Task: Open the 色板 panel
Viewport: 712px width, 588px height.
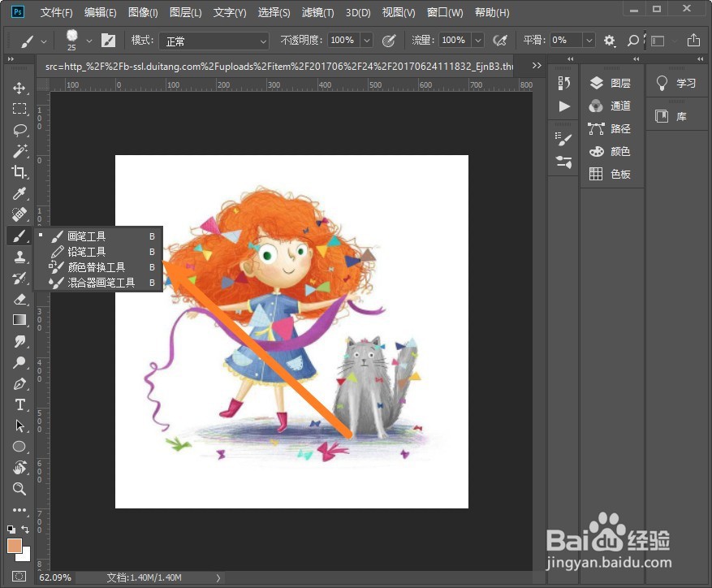Action: (x=611, y=174)
